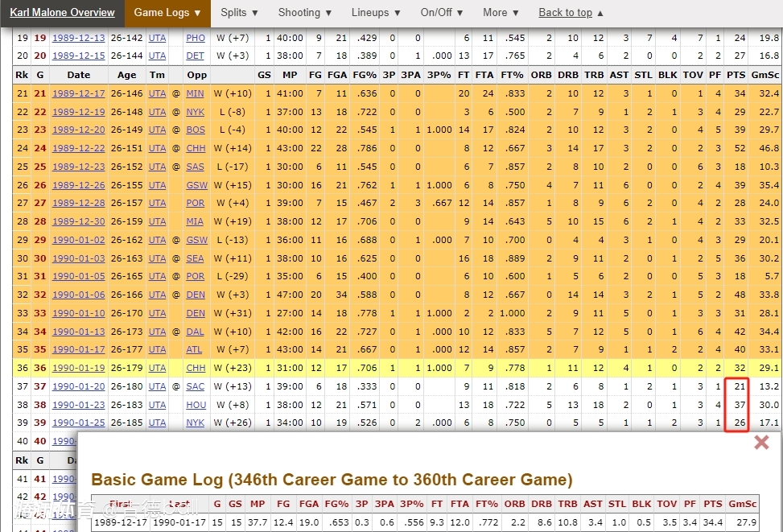Image resolution: width=783 pixels, height=532 pixels.
Task: Open opponent SAS team link
Action: [x=195, y=167]
